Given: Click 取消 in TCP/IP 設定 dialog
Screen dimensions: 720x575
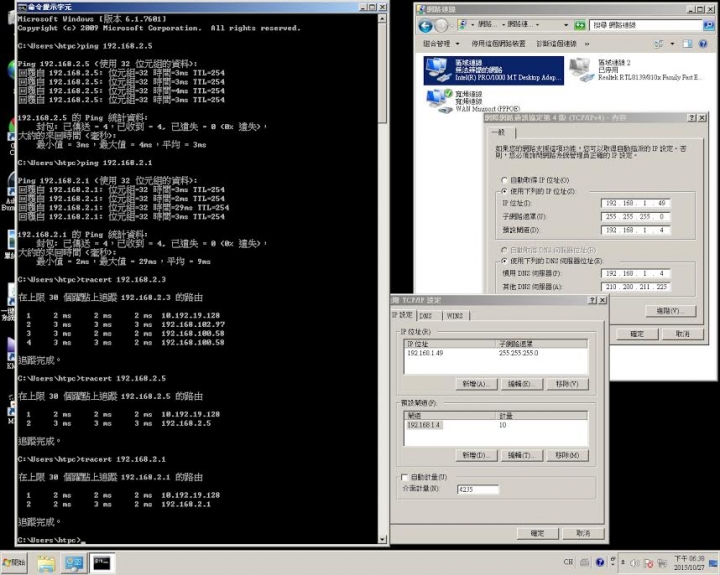Looking at the screenshot, I should pos(583,534).
